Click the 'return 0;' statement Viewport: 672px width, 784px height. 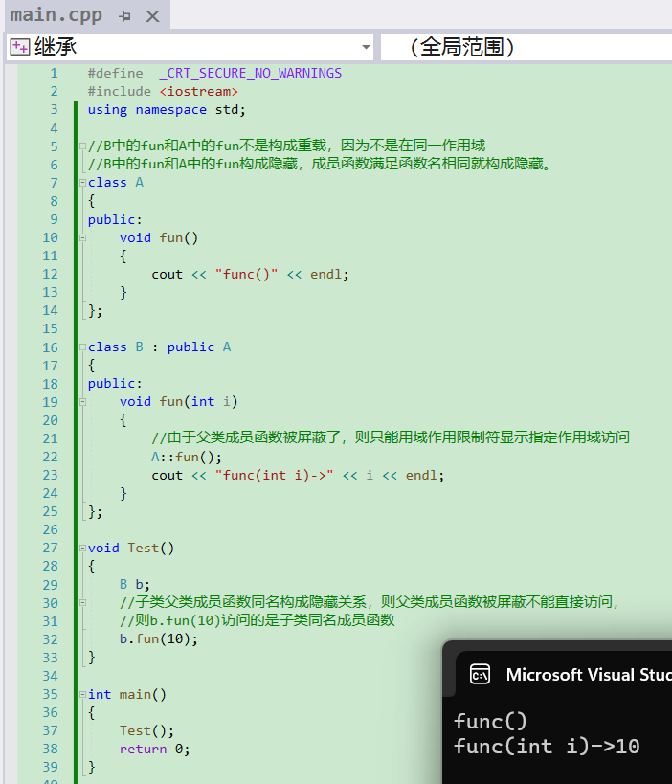pos(154,749)
